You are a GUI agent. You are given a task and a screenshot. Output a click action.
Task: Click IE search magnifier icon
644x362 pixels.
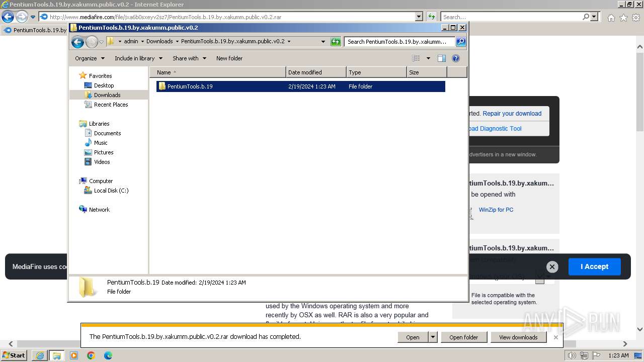click(x=586, y=17)
